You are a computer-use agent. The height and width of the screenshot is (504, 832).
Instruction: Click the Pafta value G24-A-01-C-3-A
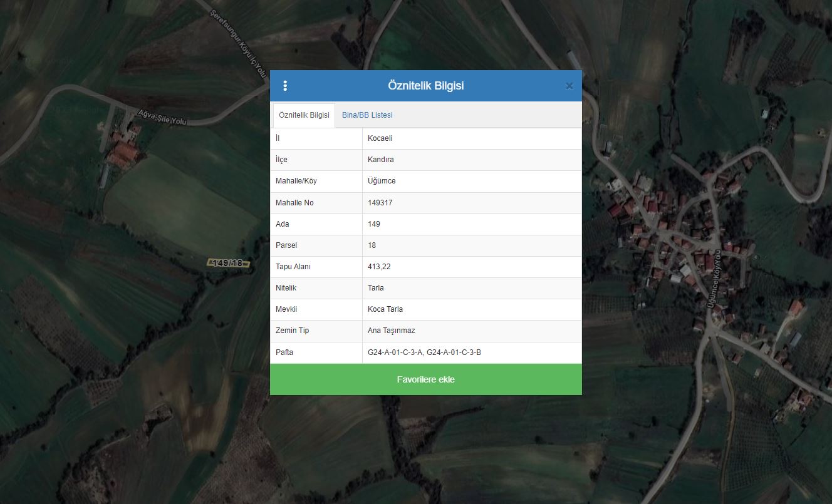[395, 352]
